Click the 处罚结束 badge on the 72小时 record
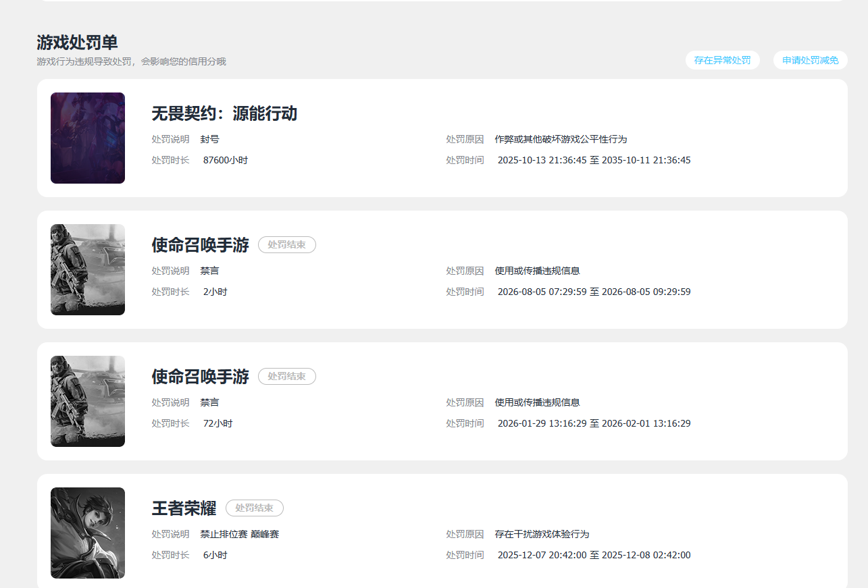This screenshot has height=588, width=868. click(x=287, y=377)
